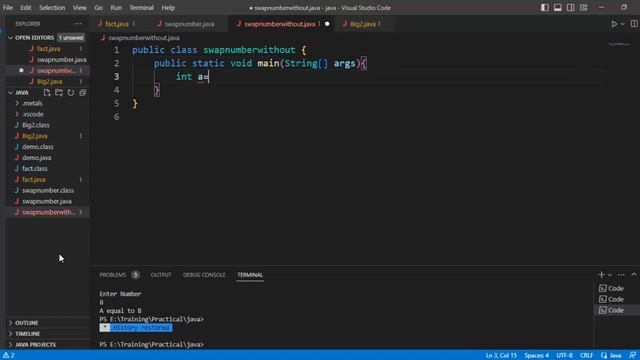Click the '1 unsaved' badge in Open Editors
This screenshot has width=640, height=360.
coord(71,38)
